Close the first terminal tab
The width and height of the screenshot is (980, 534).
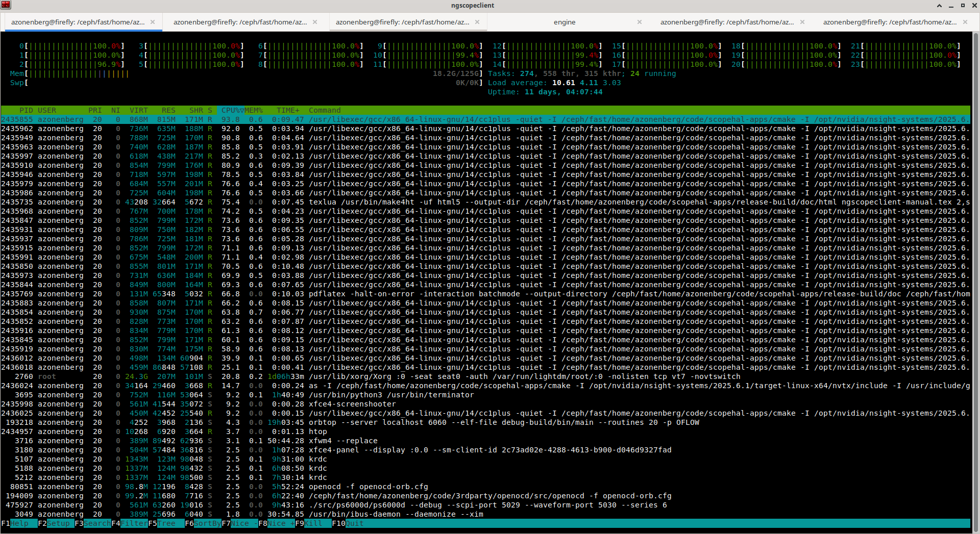pyautogui.click(x=152, y=22)
